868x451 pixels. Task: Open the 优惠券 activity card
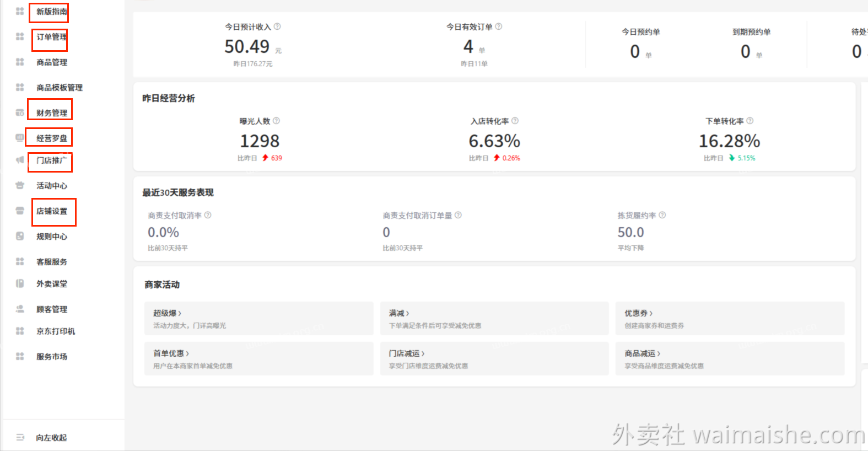(730, 318)
